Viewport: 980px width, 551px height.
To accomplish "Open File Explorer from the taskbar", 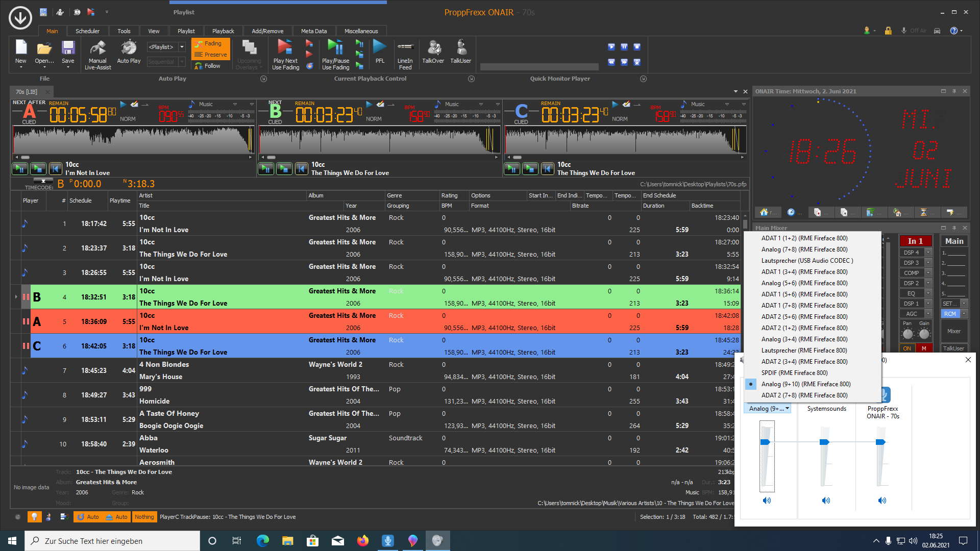I will pos(288,541).
